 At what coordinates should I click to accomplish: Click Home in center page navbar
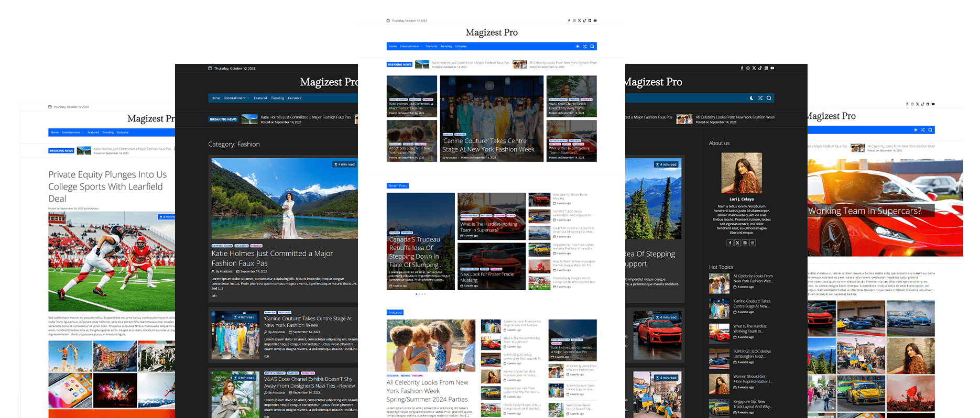pyautogui.click(x=393, y=46)
